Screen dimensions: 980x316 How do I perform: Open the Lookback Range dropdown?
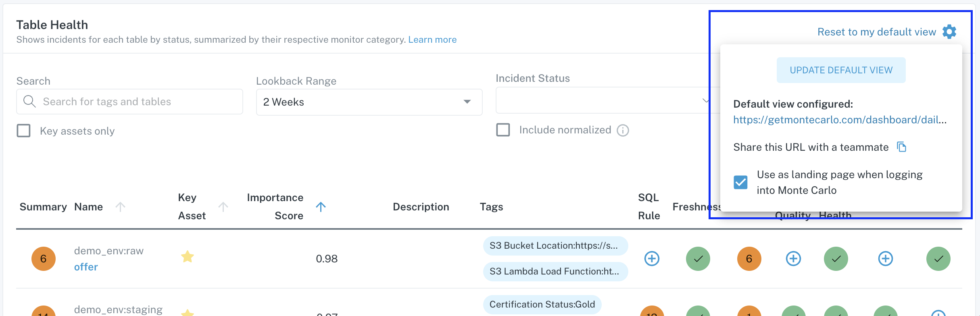tap(369, 102)
